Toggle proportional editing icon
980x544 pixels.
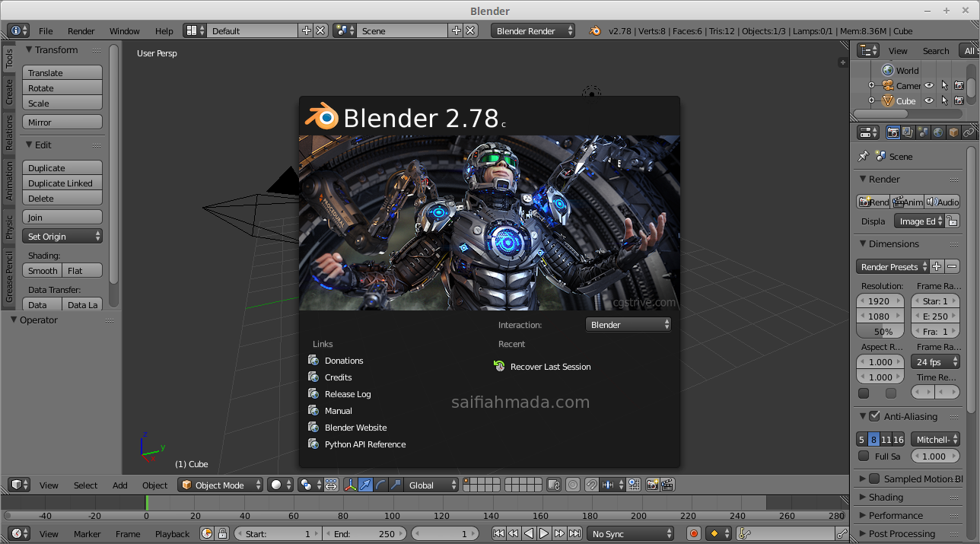click(x=572, y=485)
